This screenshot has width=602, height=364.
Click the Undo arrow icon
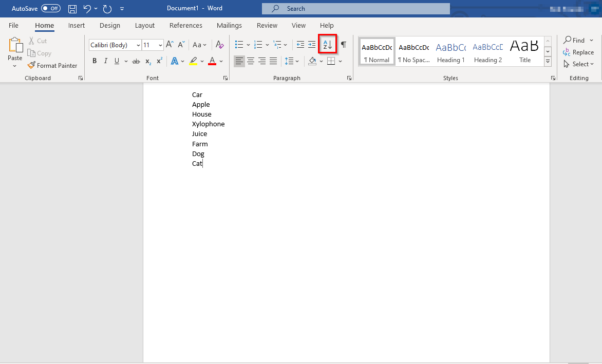[x=87, y=8]
